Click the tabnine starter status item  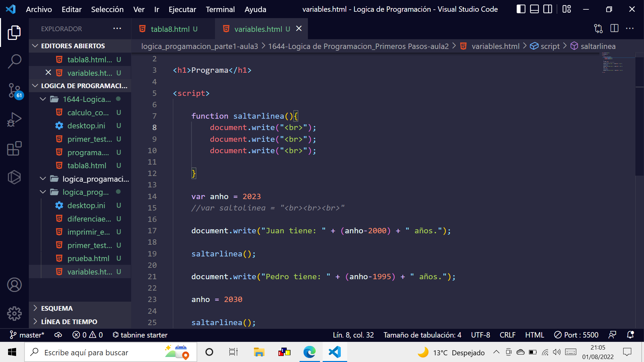click(140, 335)
